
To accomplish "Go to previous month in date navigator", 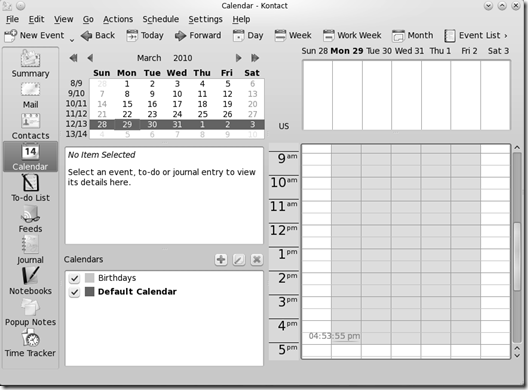I will [x=90, y=58].
